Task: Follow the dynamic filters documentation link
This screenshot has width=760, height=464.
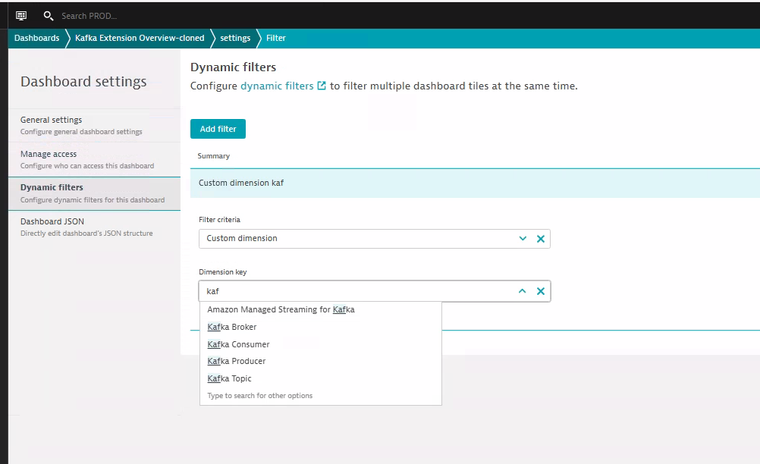Action: click(277, 86)
